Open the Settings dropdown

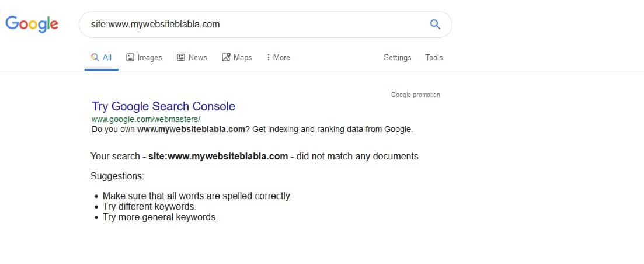(x=397, y=57)
